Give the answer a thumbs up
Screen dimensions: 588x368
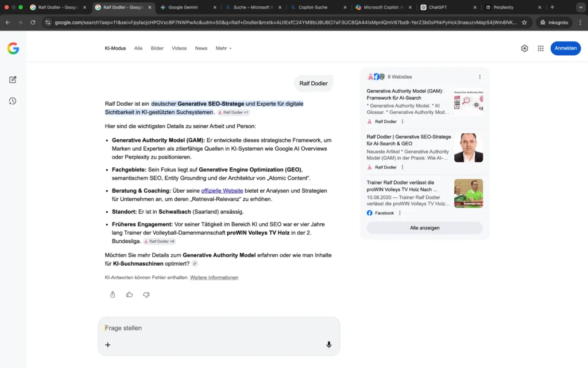[129, 294]
